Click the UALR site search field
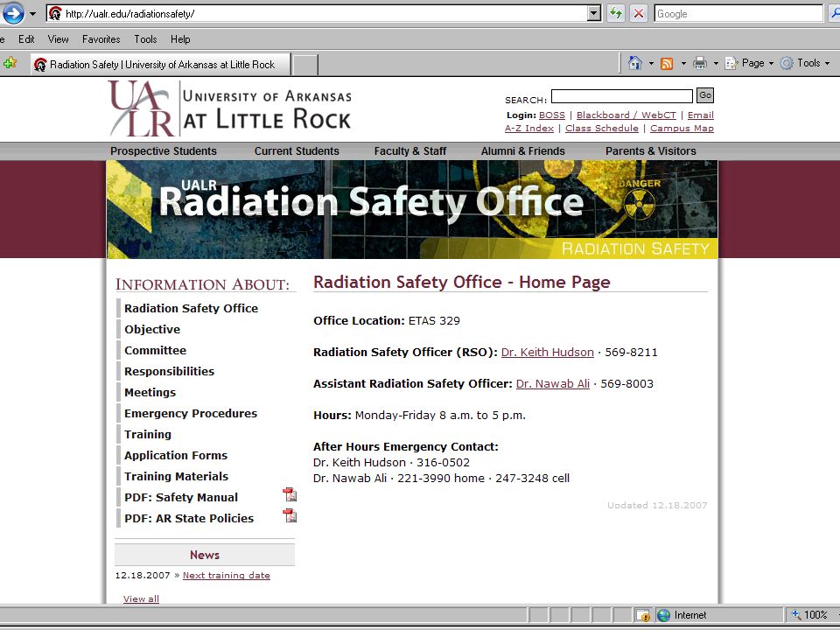This screenshot has height=630, width=840. click(621, 96)
